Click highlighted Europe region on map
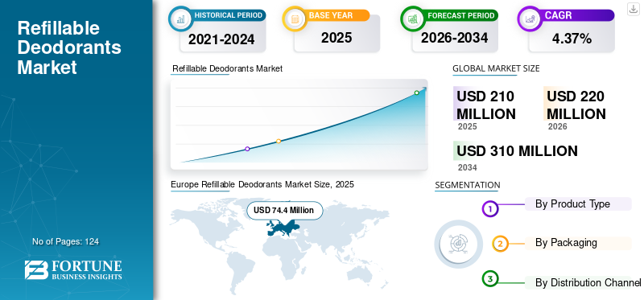This screenshot has width=644, height=300. pos(283,227)
